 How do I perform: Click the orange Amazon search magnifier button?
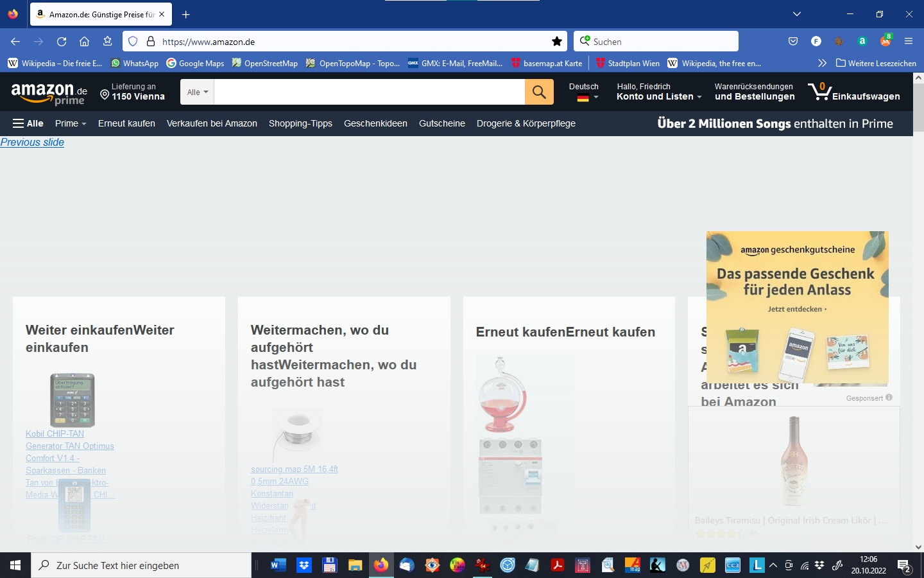(539, 92)
